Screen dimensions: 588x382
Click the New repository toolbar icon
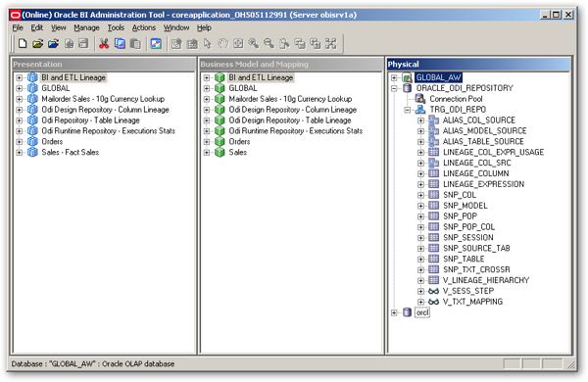point(23,44)
